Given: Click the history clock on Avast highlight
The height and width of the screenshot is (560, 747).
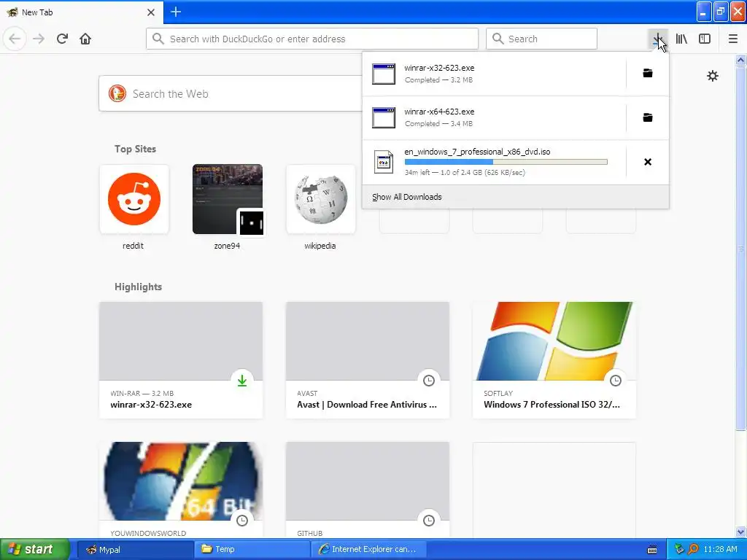Looking at the screenshot, I should [x=429, y=380].
